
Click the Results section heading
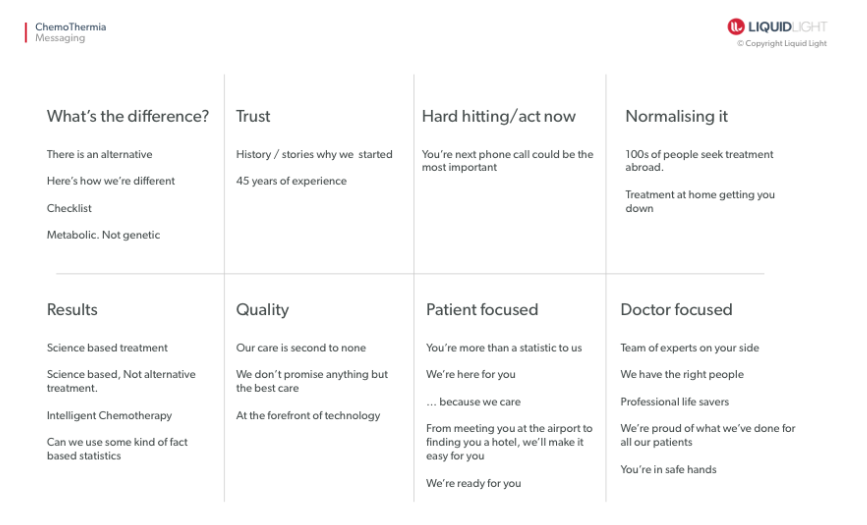[x=72, y=310]
